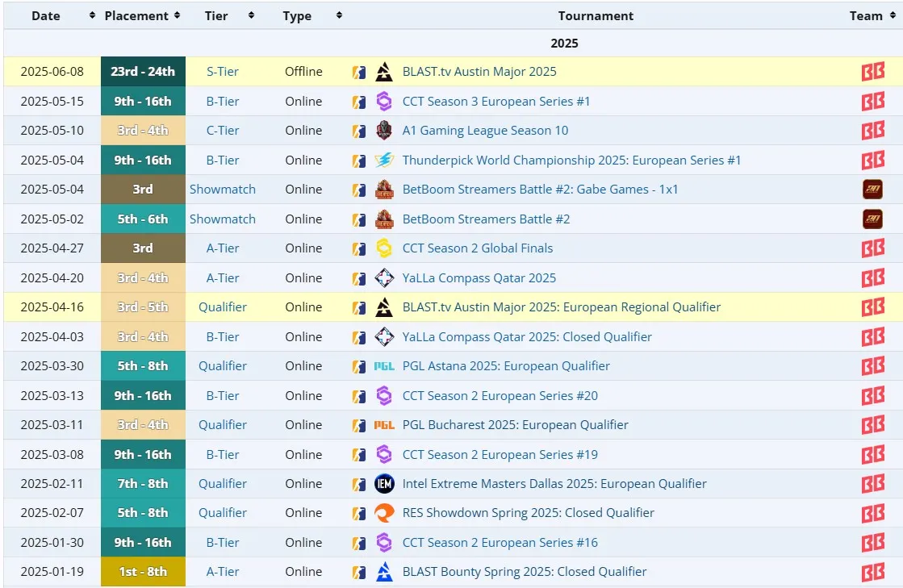The width and height of the screenshot is (903, 588).
Task: Click 3rd - 5th placement cell
Action: point(143,307)
